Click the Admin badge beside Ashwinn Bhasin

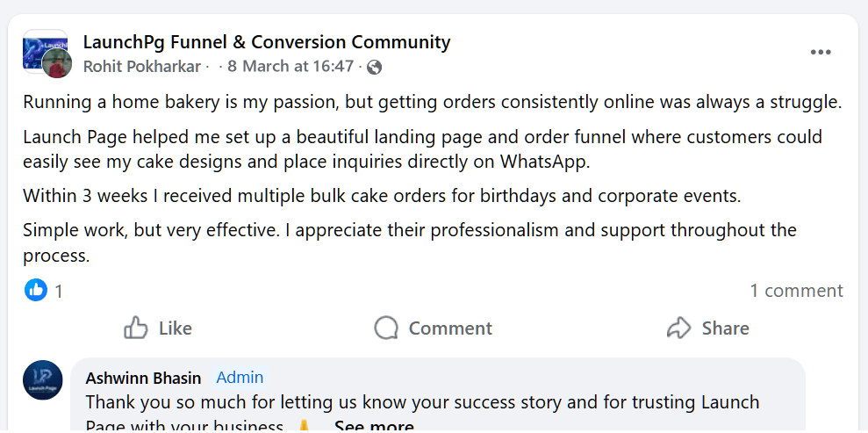click(240, 378)
